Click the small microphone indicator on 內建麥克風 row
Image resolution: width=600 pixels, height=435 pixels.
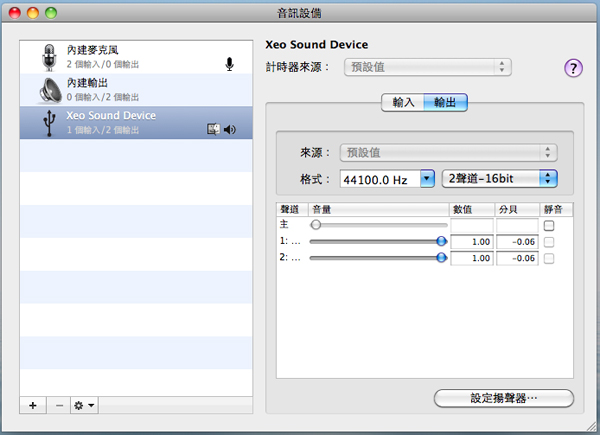(x=229, y=64)
